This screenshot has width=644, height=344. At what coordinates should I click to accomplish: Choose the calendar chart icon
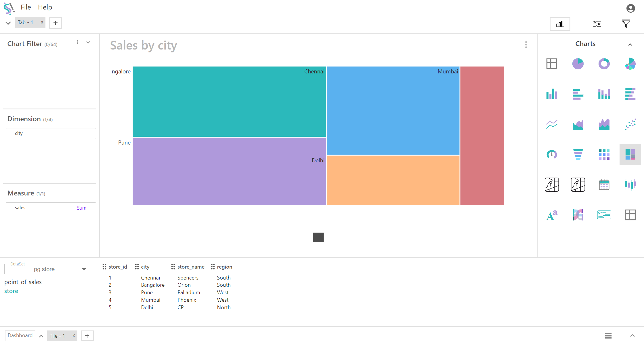[x=604, y=185]
